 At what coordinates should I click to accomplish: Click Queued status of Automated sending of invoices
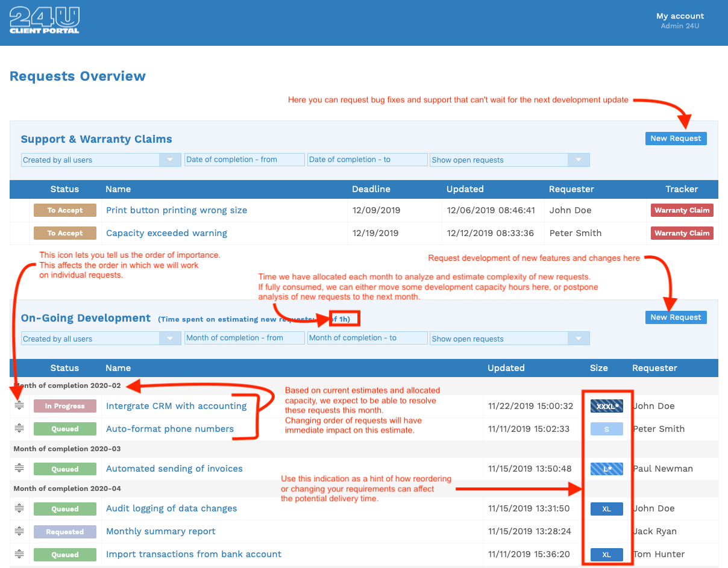(65, 469)
